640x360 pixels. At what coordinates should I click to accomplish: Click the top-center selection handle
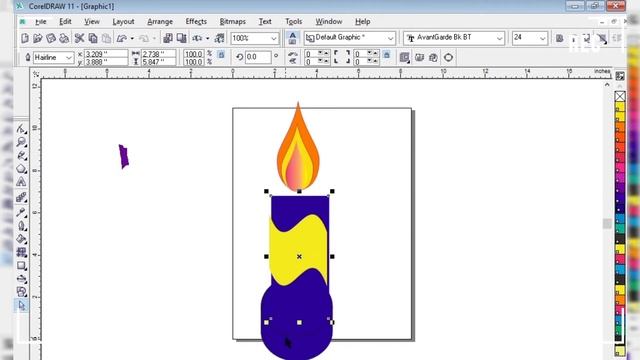coord(299,191)
